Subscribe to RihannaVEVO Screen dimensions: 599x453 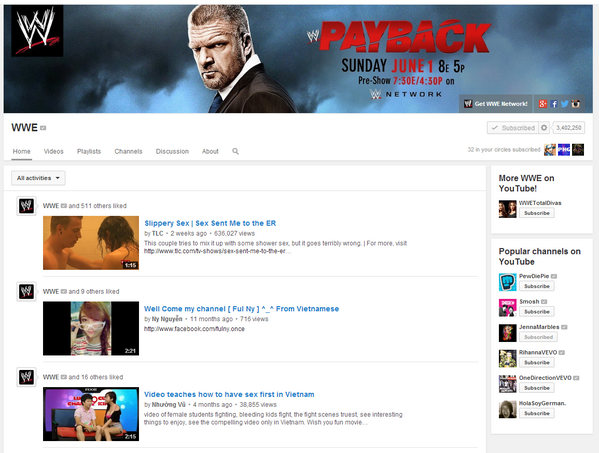pos(537,362)
